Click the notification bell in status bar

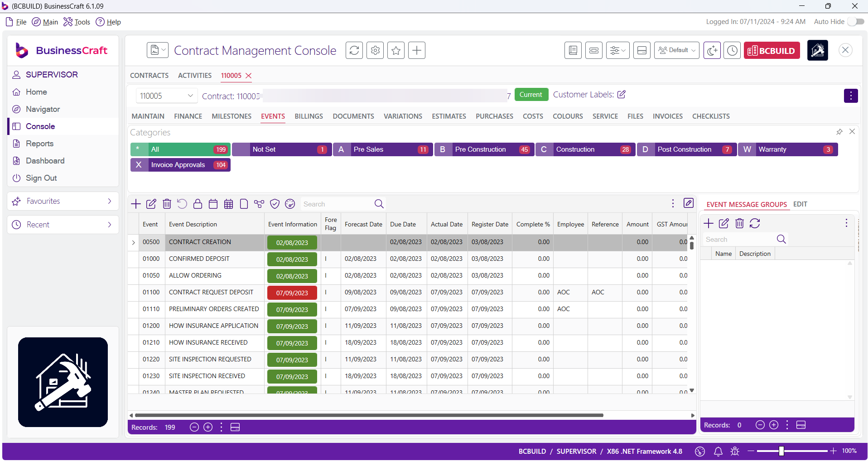tap(718, 451)
